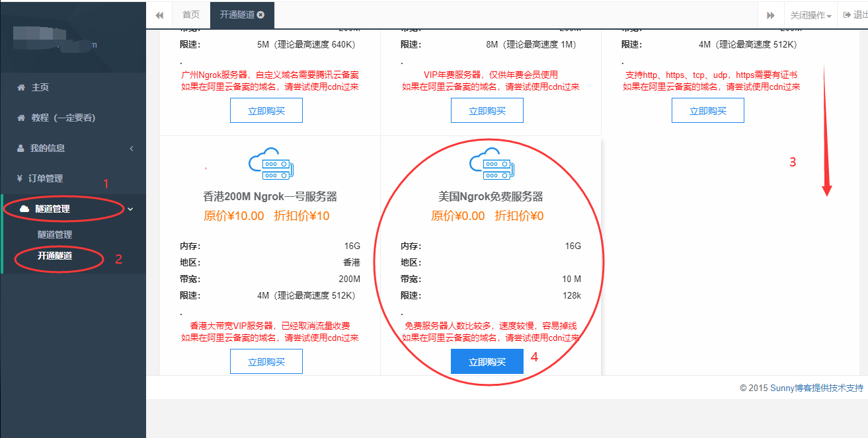The height and width of the screenshot is (438, 868).
Task: Switch to the 首页 tab
Action: [x=190, y=15]
